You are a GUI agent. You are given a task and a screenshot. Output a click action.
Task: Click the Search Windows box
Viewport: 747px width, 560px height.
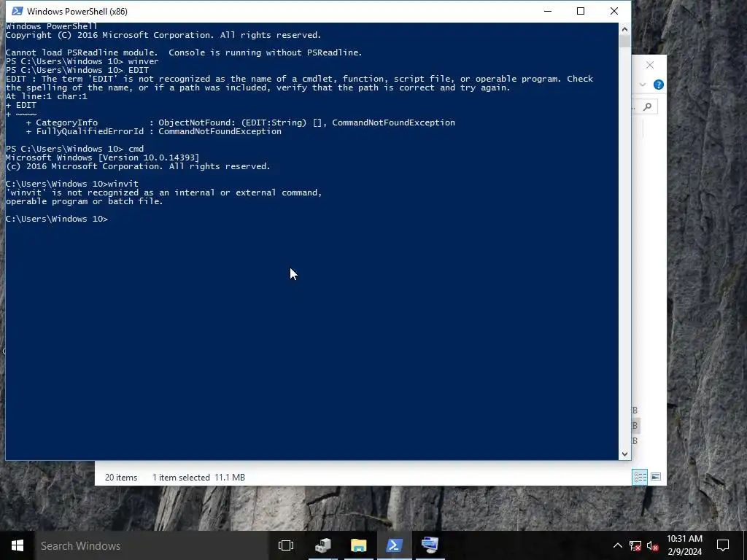[x=150, y=545]
